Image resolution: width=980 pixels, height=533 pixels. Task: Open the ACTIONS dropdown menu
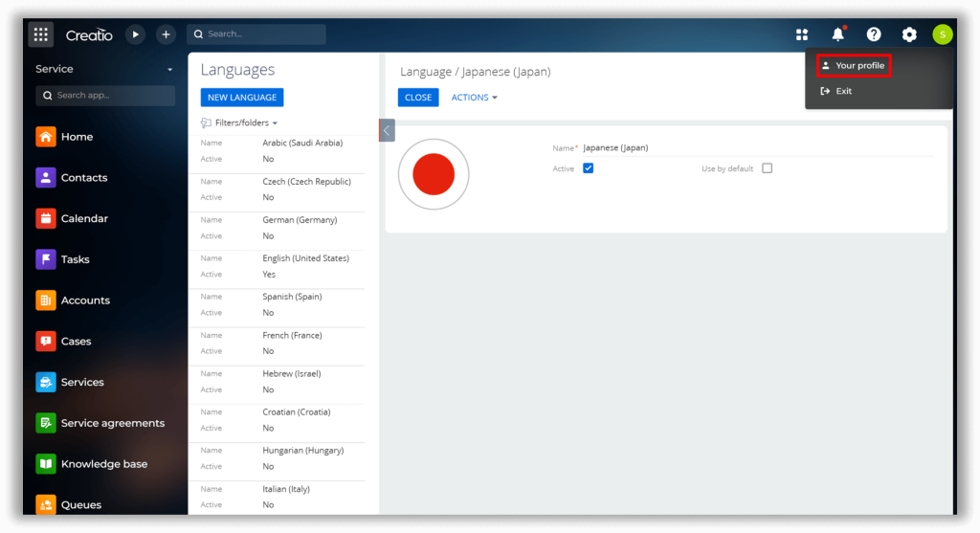pyautogui.click(x=474, y=98)
